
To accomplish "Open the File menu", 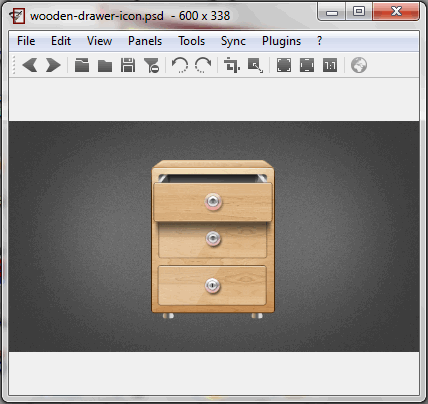I will (x=26, y=41).
